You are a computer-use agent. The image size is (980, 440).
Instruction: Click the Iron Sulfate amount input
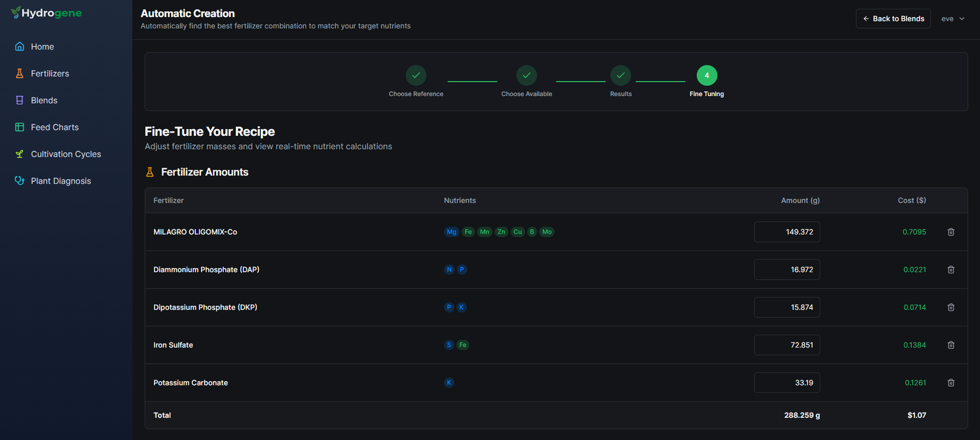pyautogui.click(x=787, y=345)
